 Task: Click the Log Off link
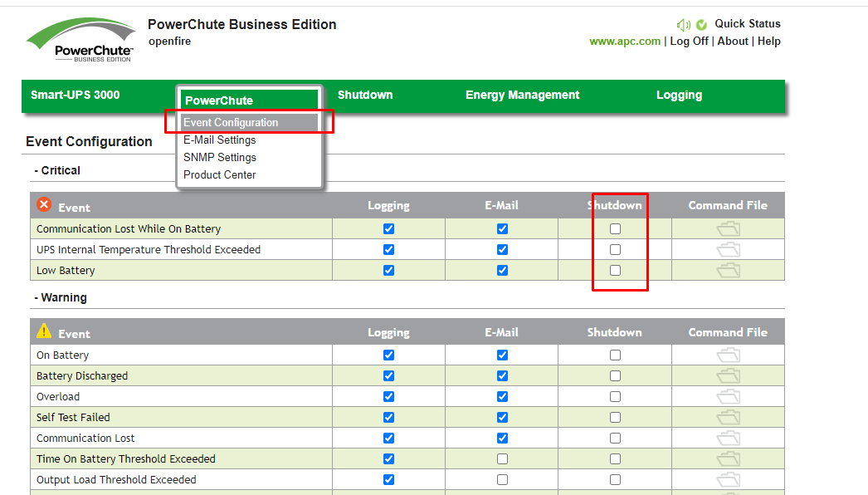[x=690, y=41]
